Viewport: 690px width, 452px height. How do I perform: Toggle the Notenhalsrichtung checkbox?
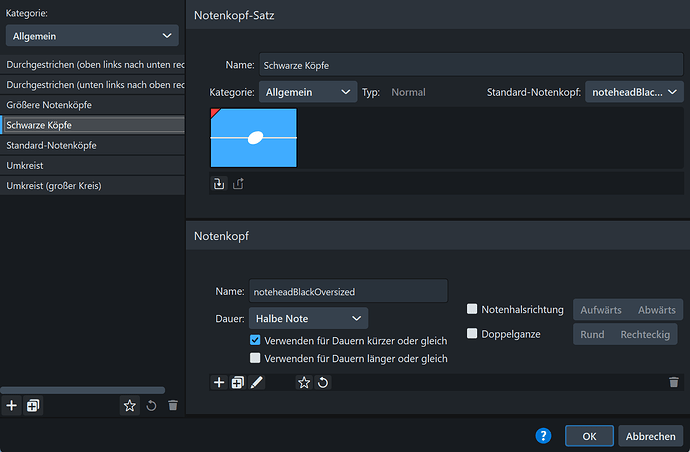(472, 309)
